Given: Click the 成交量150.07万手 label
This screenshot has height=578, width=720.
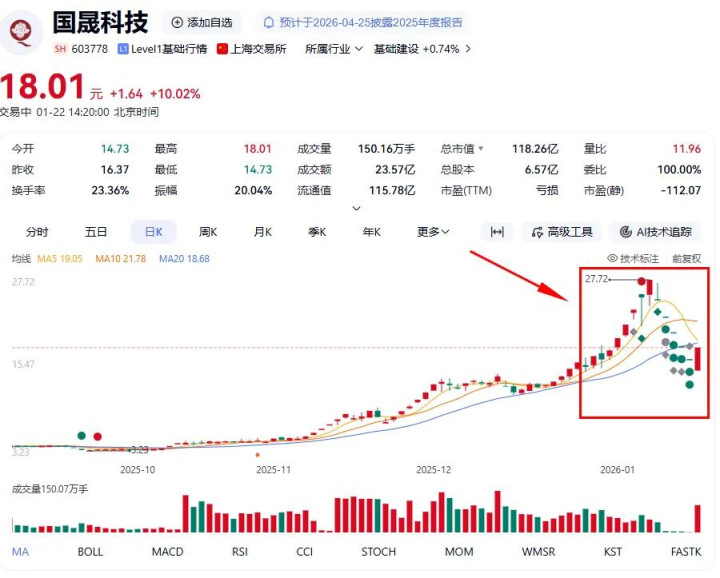Looking at the screenshot, I should [50, 489].
